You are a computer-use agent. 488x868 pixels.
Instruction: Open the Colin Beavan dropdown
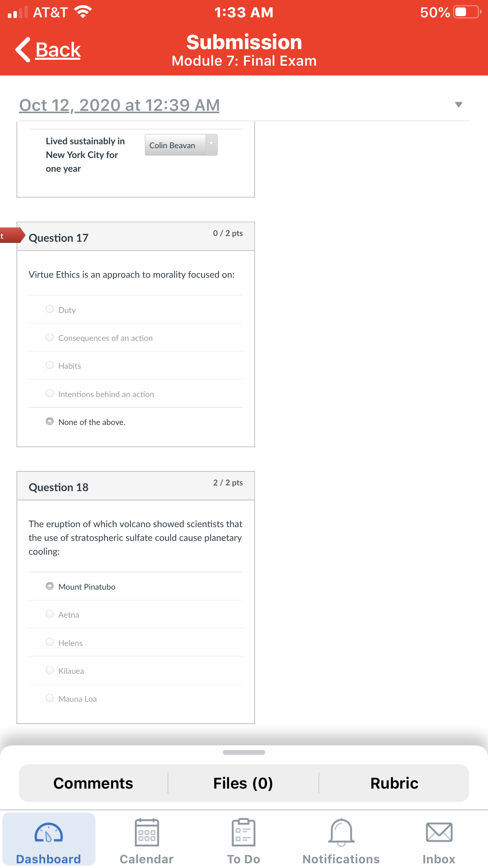(181, 145)
